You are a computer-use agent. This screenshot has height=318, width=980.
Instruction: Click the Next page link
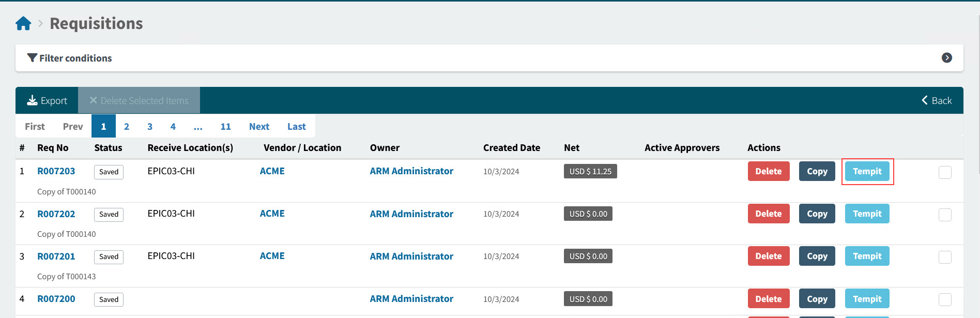pyautogui.click(x=259, y=127)
